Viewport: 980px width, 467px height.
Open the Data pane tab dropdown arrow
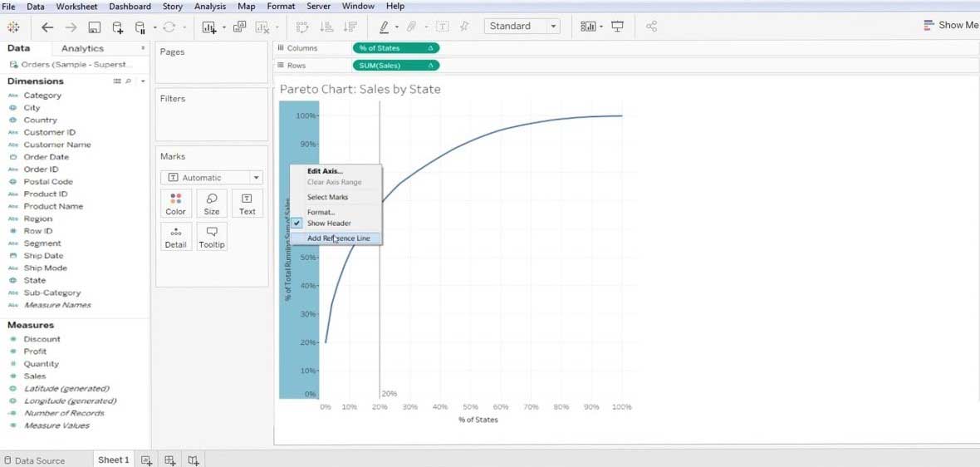(x=143, y=48)
